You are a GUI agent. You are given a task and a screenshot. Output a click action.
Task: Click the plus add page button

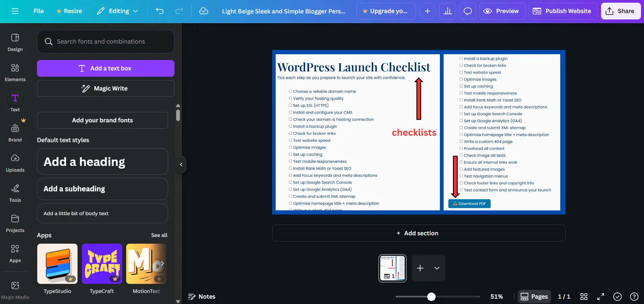pos(420,268)
